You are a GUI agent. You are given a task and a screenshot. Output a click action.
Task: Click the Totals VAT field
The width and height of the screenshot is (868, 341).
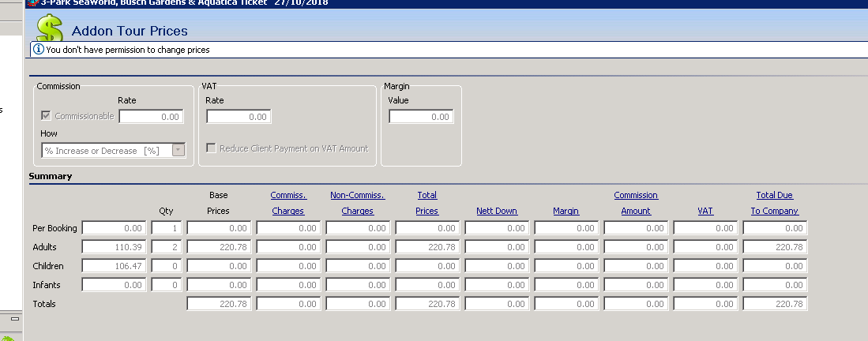pos(705,303)
